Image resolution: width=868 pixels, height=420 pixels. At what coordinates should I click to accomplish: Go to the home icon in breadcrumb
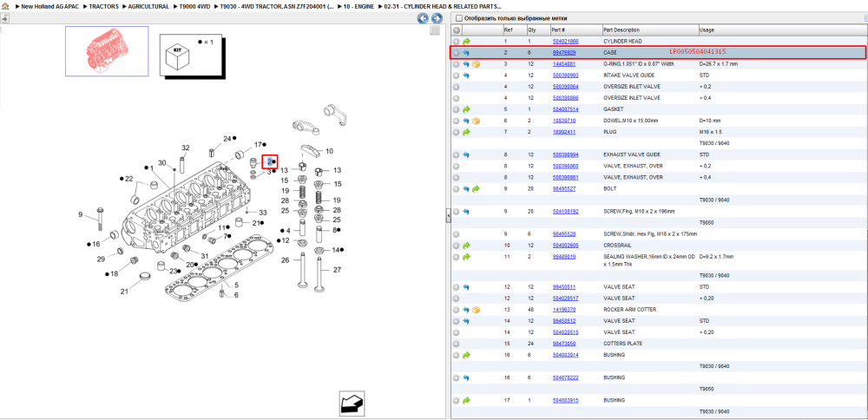coord(5,6)
